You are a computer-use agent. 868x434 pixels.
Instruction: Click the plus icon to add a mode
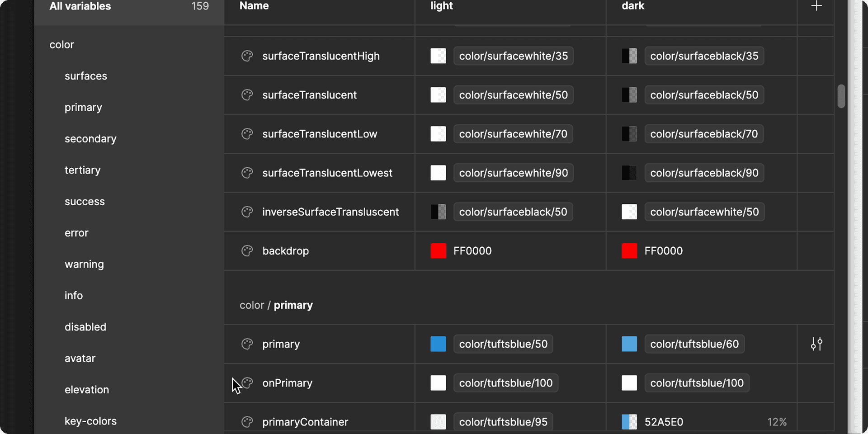[x=816, y=6]
